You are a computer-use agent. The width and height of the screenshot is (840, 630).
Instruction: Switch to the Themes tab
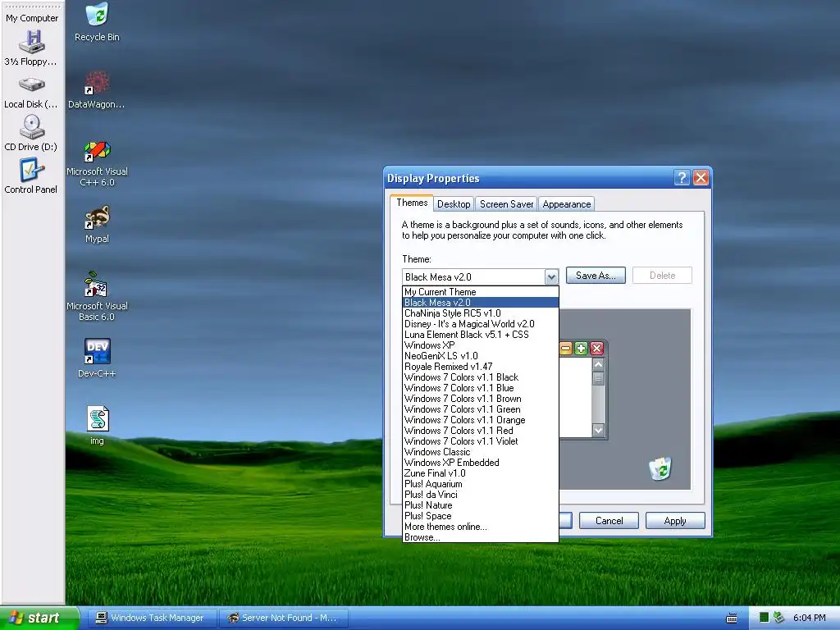point(412,203)
